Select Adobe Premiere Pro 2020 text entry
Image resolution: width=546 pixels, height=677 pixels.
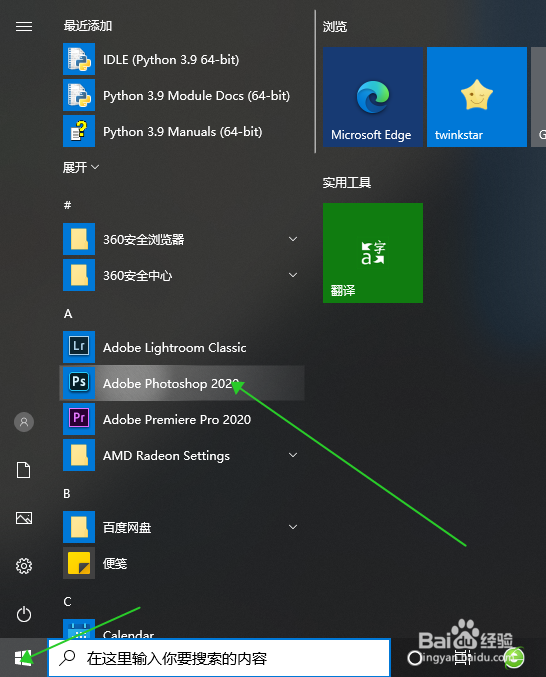pos(177,419)
